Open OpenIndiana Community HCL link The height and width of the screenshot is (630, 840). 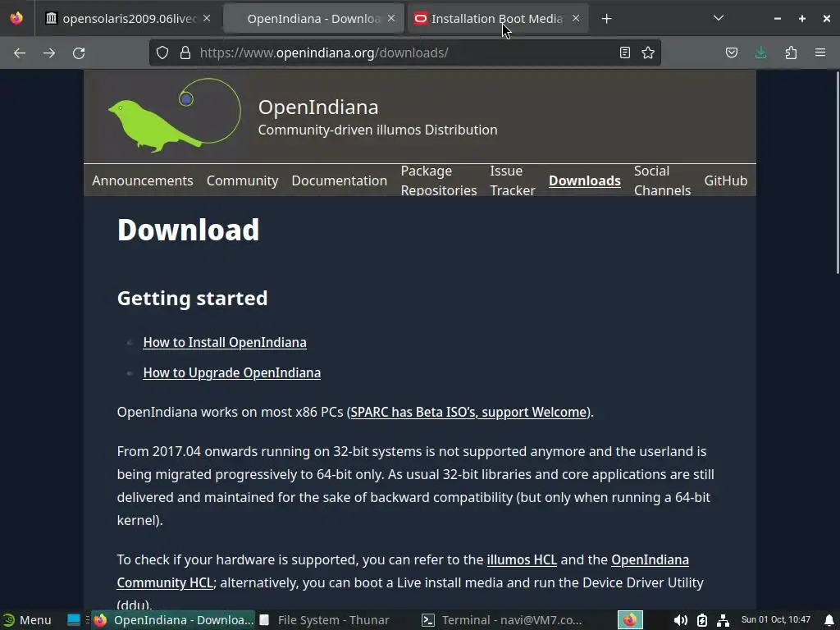click(x=403, y=571)
